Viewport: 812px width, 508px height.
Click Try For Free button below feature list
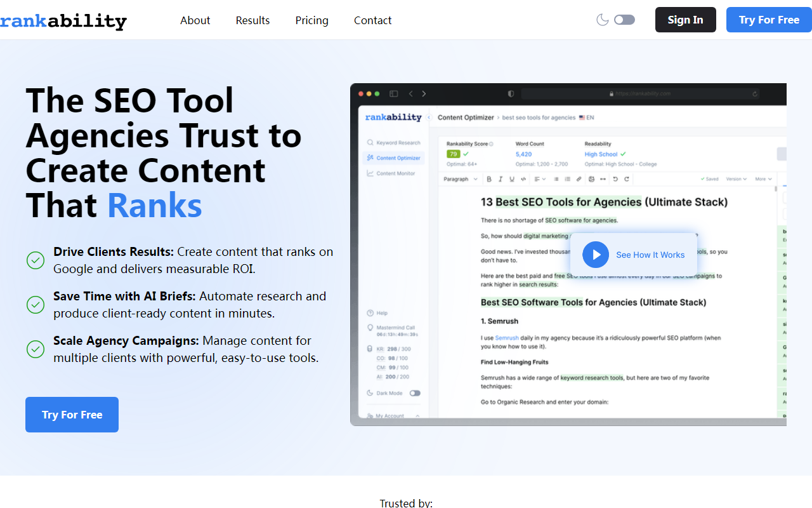(x=72, y=415)
